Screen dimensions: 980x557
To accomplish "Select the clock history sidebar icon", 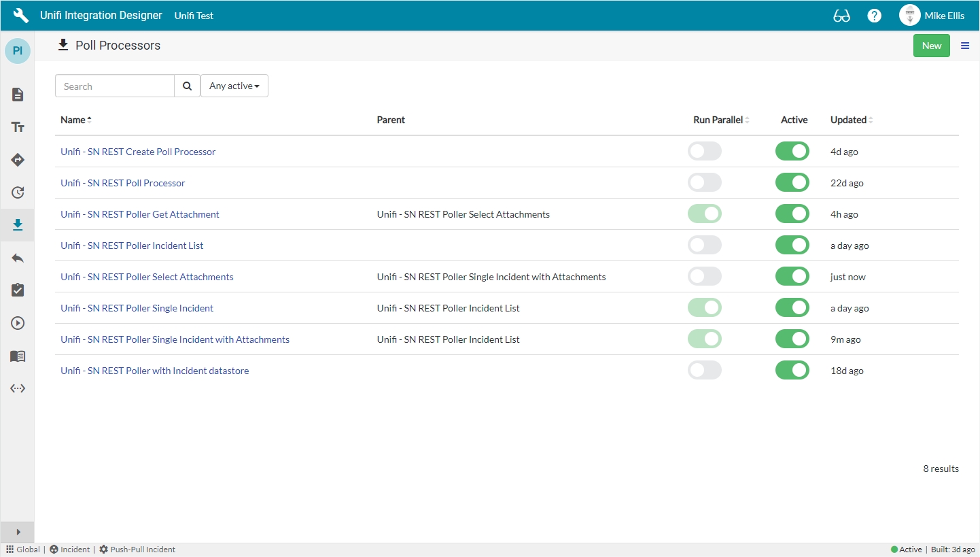I will (x=18, y=192).
